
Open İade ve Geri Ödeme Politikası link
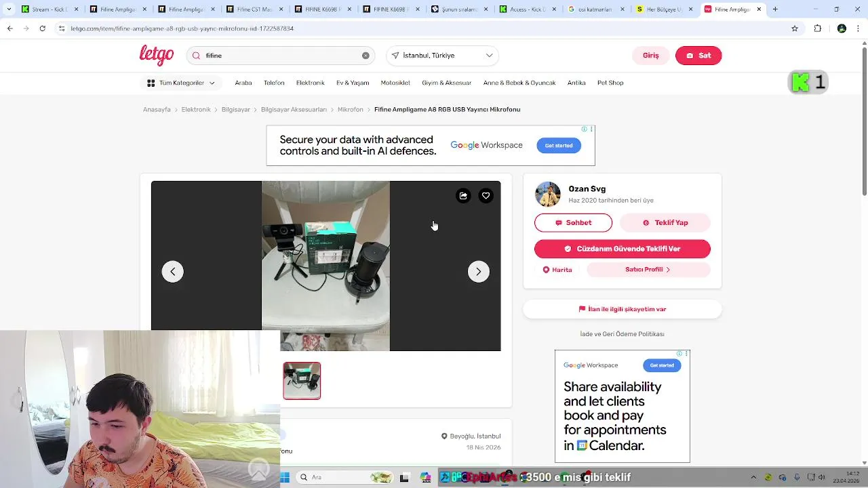(623, 334)
